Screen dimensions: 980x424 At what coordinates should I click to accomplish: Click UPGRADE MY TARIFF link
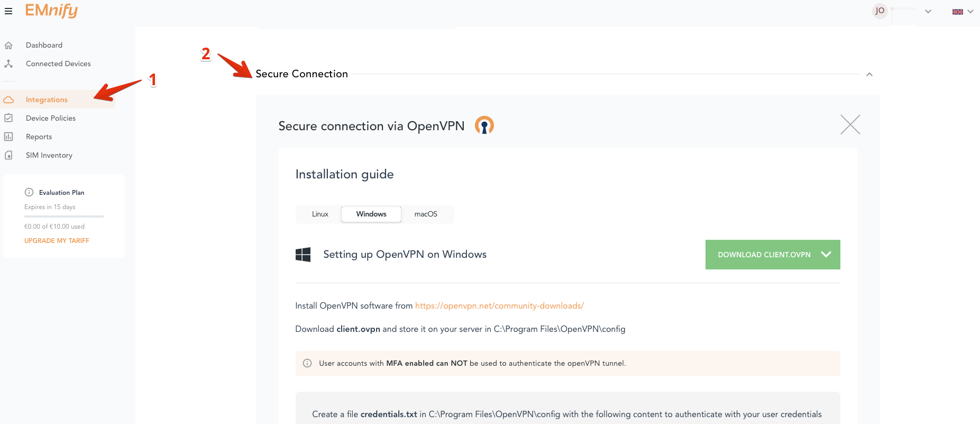coord(57,241)
